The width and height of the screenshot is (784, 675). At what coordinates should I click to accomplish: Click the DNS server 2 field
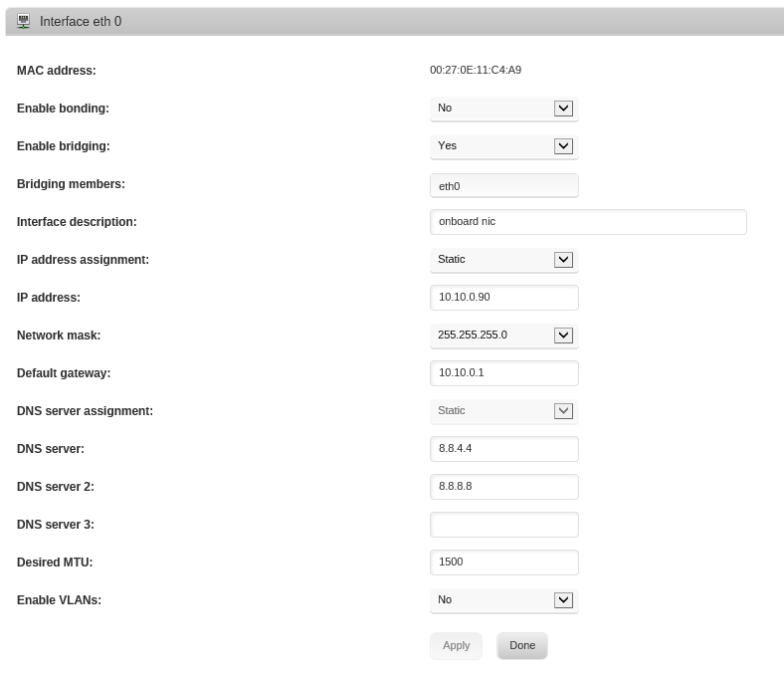click(x=504, y=487)
